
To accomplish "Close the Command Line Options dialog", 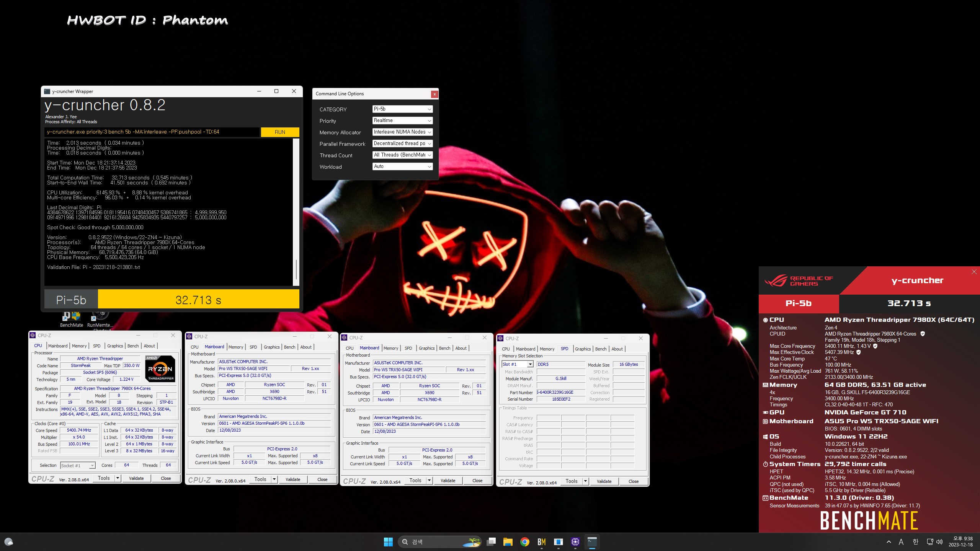I will (434, 94).
